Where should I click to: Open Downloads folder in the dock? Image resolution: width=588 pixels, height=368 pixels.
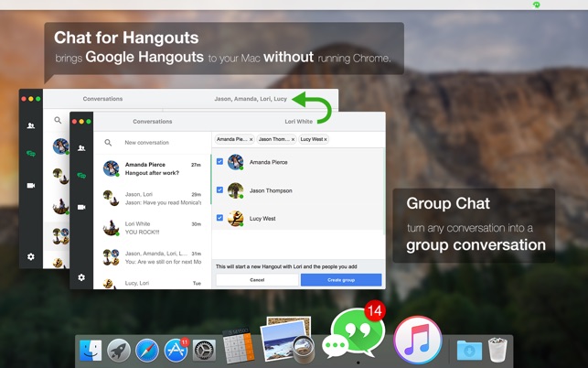[469, 351]
